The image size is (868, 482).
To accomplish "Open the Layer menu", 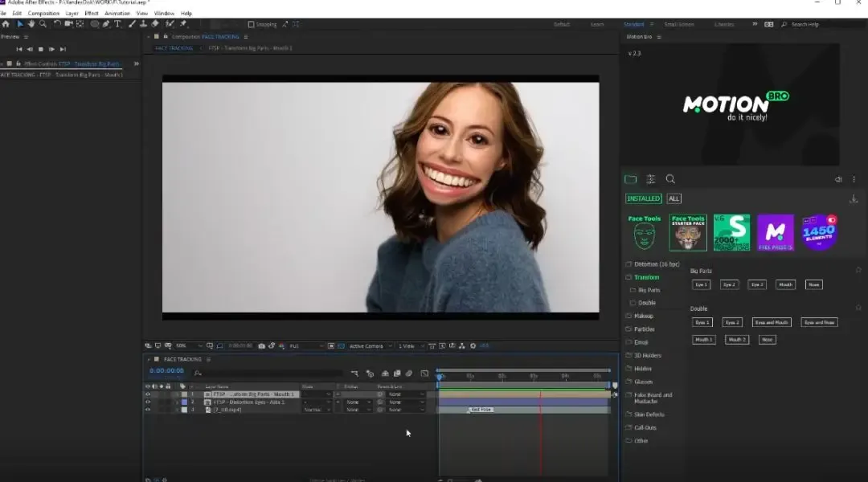I will click(x=72, y=14).
